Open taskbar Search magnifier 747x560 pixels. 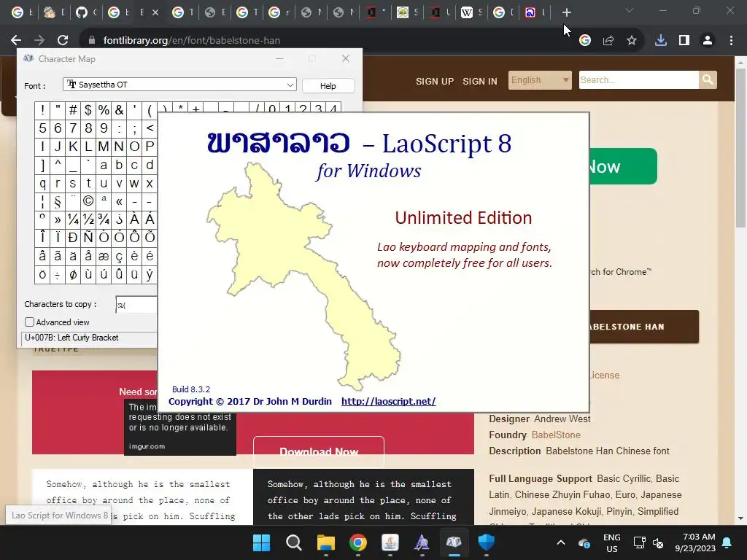293,542
